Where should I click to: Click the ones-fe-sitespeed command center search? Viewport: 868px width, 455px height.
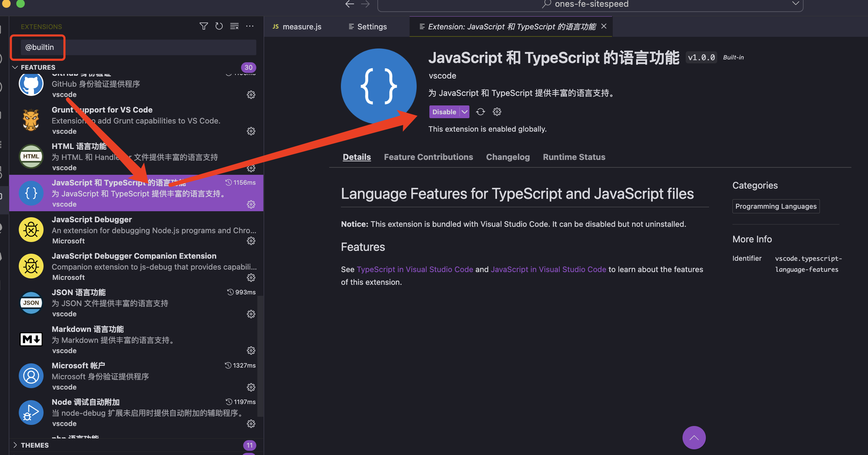590,4
